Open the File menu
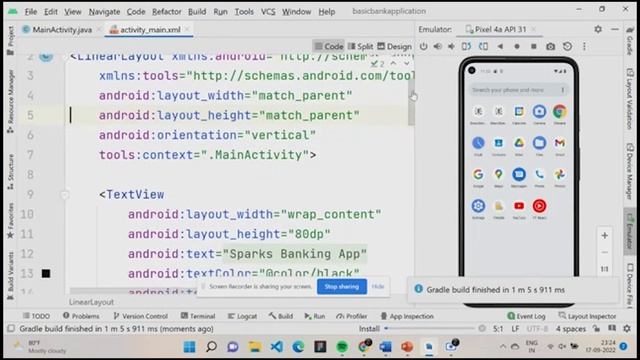This screenshot has height=360, width=640. (x=31, y=12)
